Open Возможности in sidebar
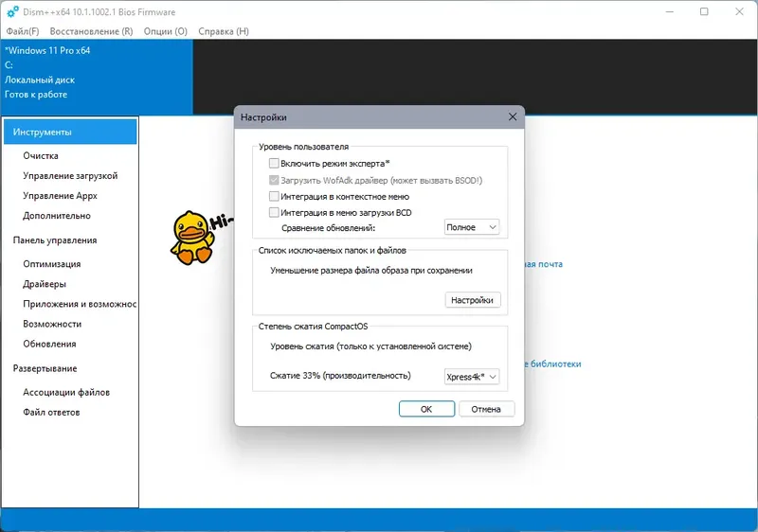The image size is (758, 532). click(52, 324)
